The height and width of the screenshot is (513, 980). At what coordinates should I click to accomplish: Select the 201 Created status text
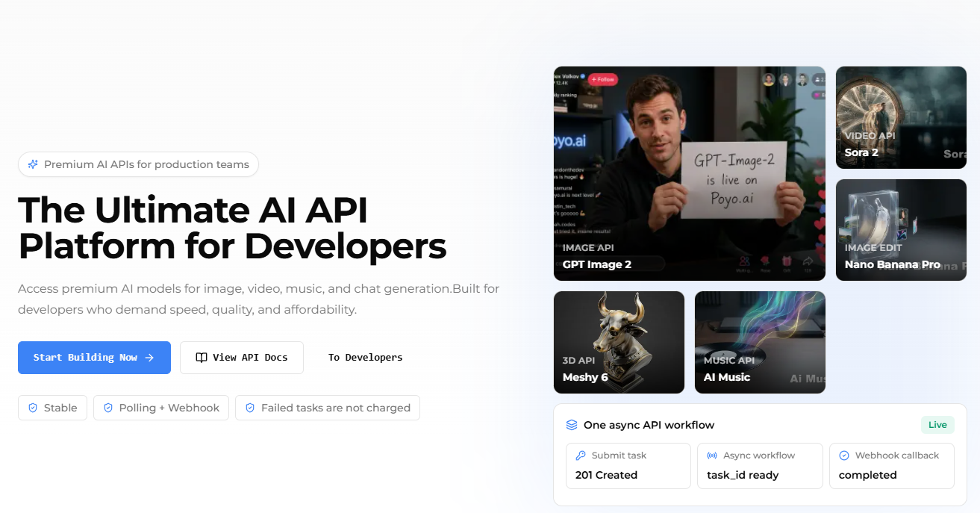tap(606, 475)
